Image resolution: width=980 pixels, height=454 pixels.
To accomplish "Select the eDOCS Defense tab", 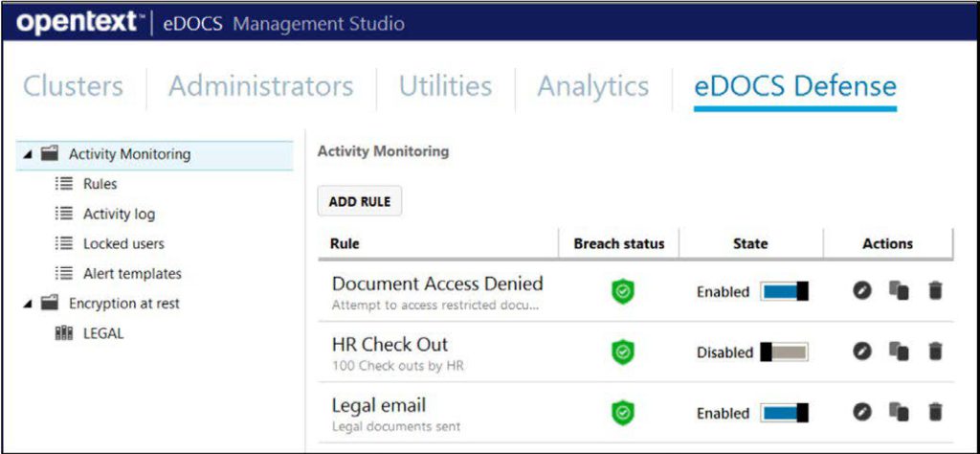I will pyautogui.click(x=795, y=86).
